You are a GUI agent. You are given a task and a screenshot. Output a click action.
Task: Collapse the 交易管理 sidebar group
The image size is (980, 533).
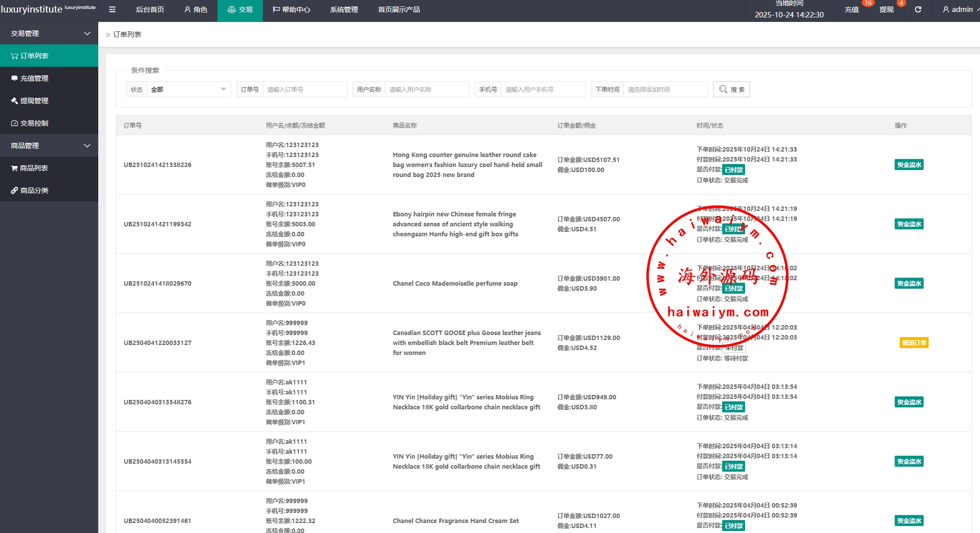tap(49, 33)
